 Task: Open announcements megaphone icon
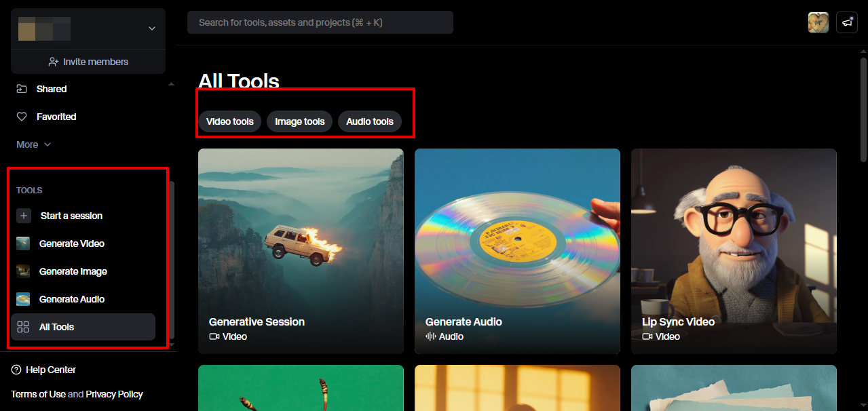(x=847, y=22)
